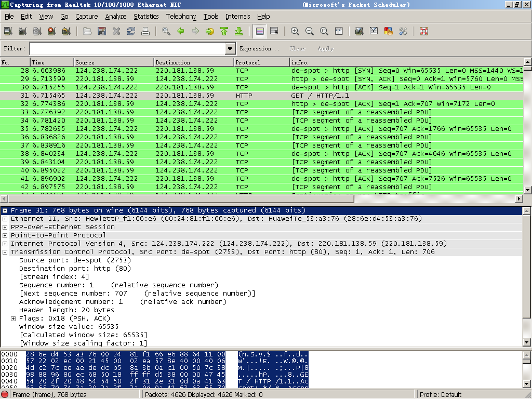
Task: Click the open capture file folder icon
Action: [x=87, y=31]
